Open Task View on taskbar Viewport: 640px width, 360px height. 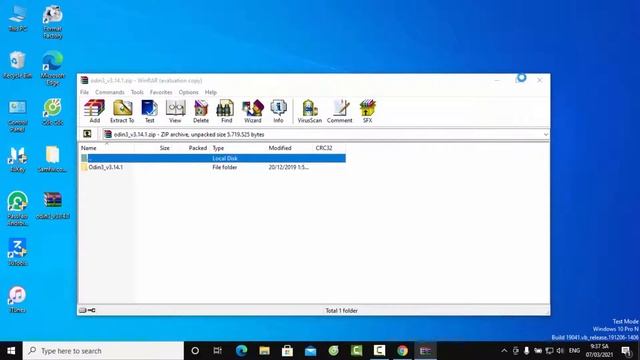(218, 351)
